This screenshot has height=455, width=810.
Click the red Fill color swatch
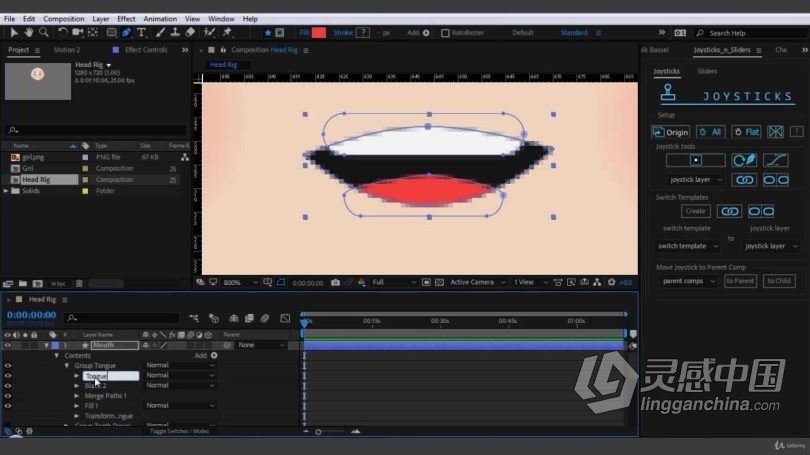click(319, 33)
